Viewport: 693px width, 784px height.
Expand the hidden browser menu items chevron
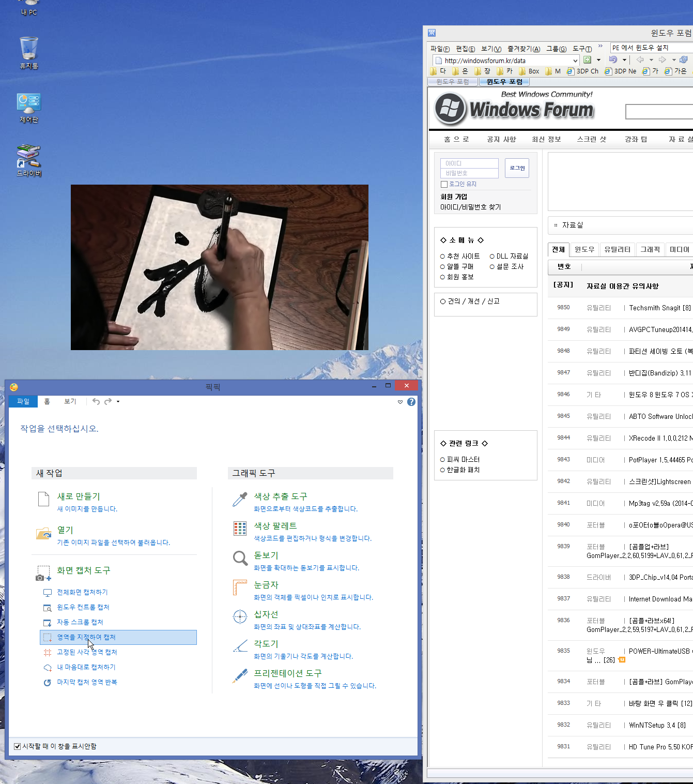click(600, 47)
